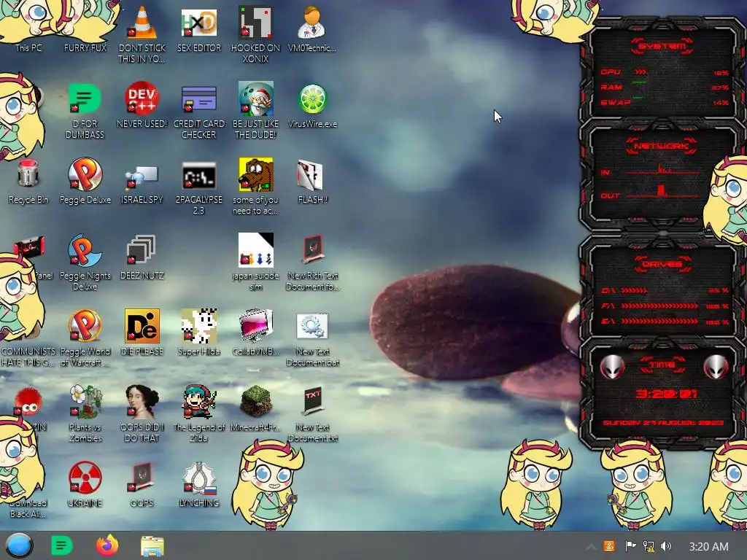Select the Peggle Deluxe icon

(85, 181)
